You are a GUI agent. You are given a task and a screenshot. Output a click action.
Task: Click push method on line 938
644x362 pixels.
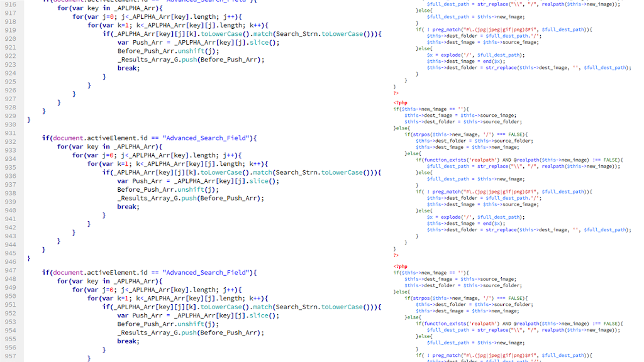coord(187,198)
